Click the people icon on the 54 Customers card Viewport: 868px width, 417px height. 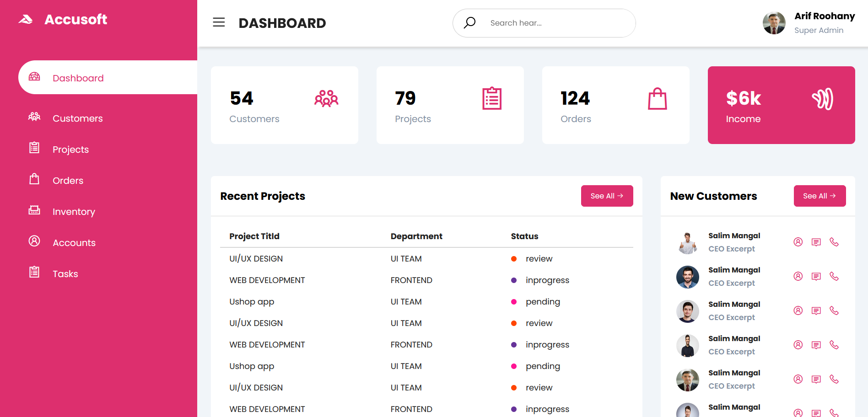[x=326, y=98]
